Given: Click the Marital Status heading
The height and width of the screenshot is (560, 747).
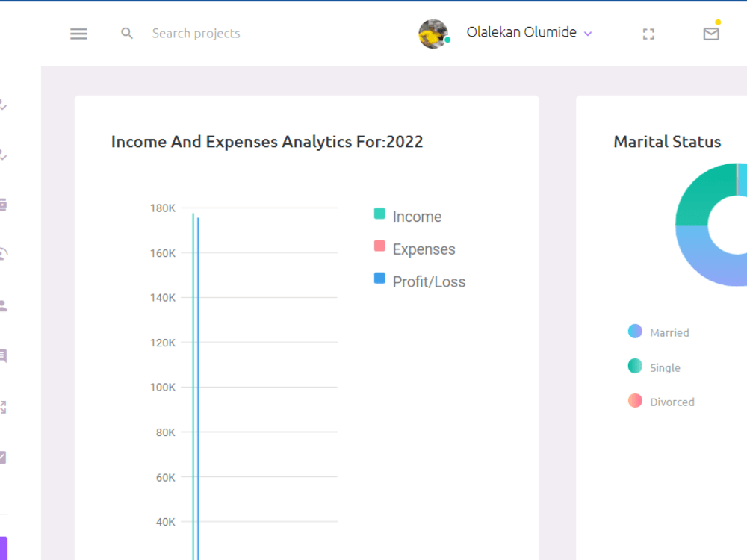Looking at the screenshot, I should 667,141.
